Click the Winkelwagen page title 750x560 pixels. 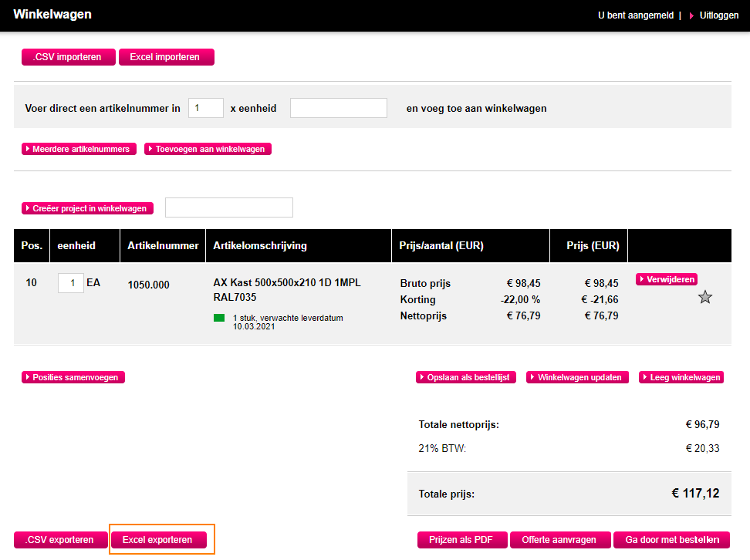pyautogui.click(x=52, y=15)
